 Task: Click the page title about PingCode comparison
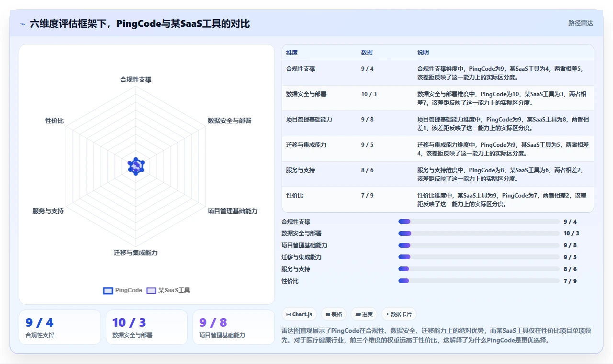[140, 23]
